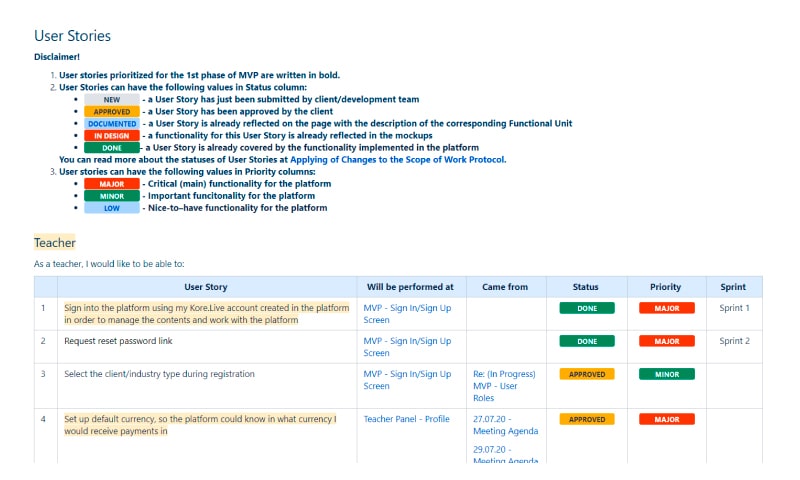Click the Will be performed at column header
Screen dimensions: 800x480
point(410,287)
